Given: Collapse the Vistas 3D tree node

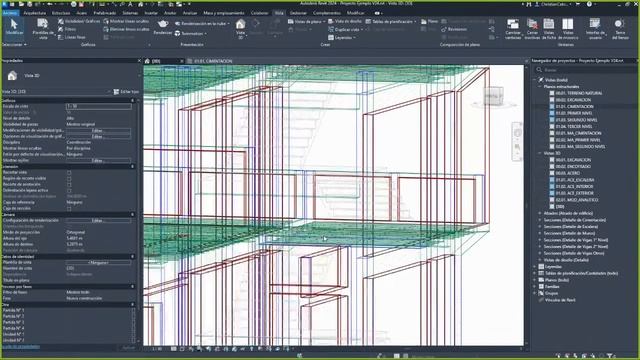Looking at the screenshot, I should (540, 153).
